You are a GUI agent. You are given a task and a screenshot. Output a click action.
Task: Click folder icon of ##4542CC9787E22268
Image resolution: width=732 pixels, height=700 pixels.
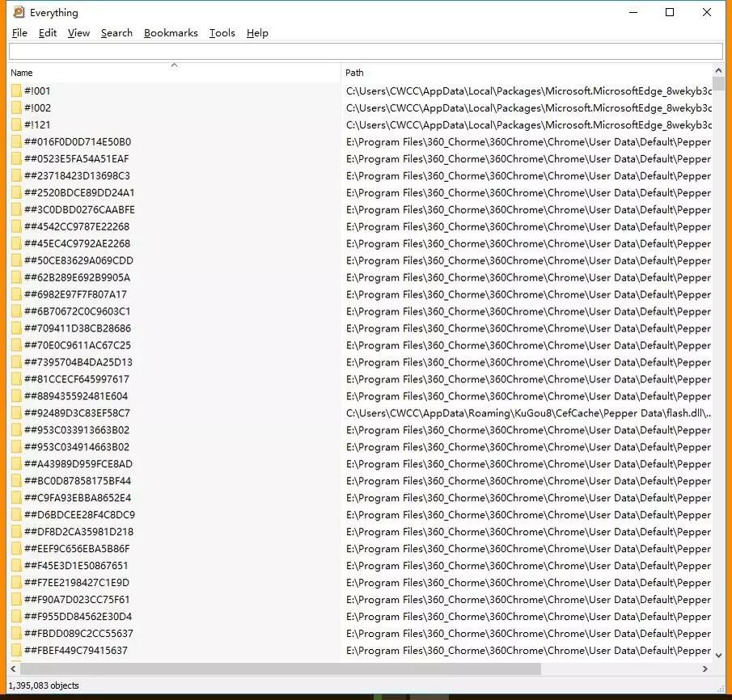tap(16, 227)
